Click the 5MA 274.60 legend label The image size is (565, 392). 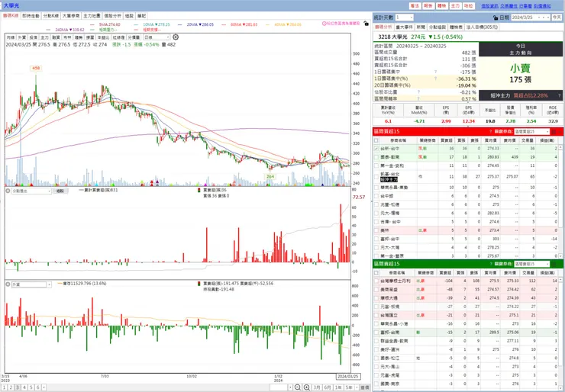pyautogui.click(x=109, y=24)
